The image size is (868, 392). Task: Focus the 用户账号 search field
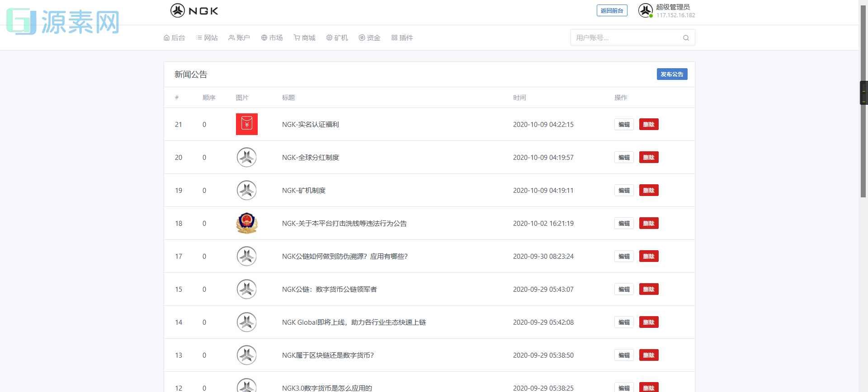click(632, 37)
